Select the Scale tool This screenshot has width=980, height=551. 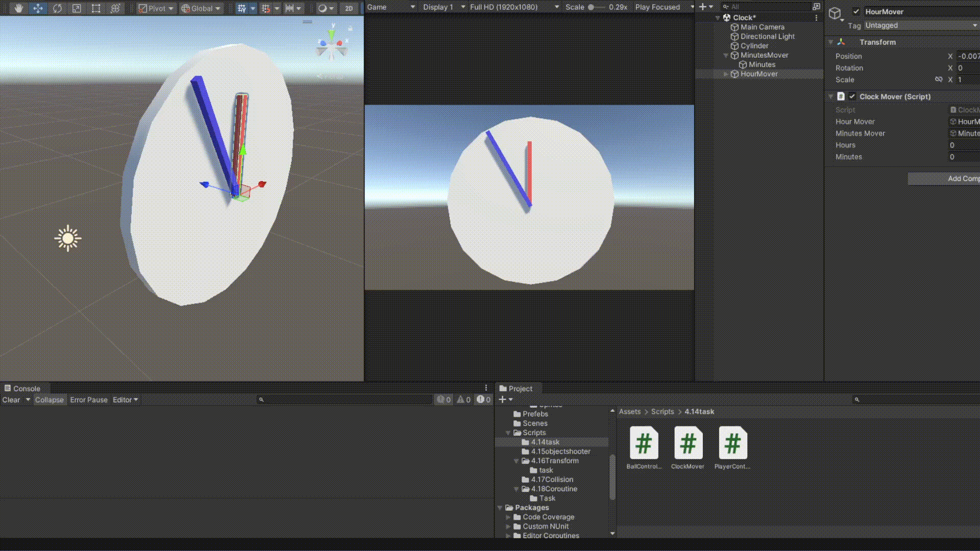pos(77,8)
